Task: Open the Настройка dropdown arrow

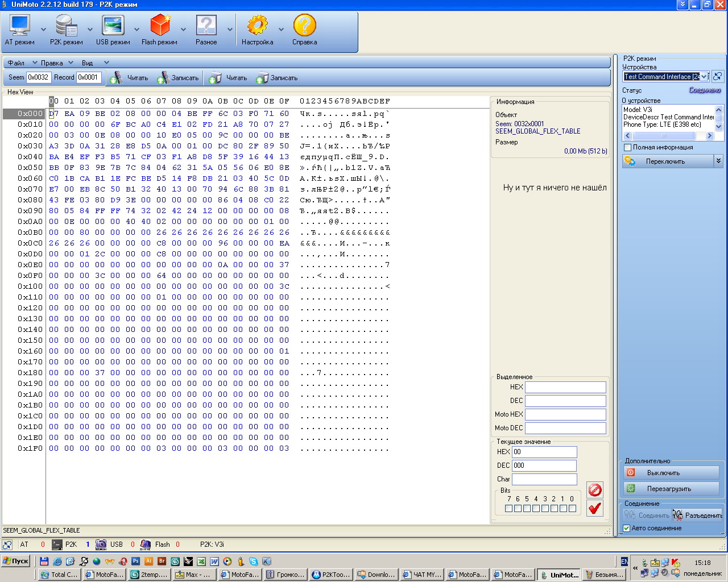Action: pos(281,29)
